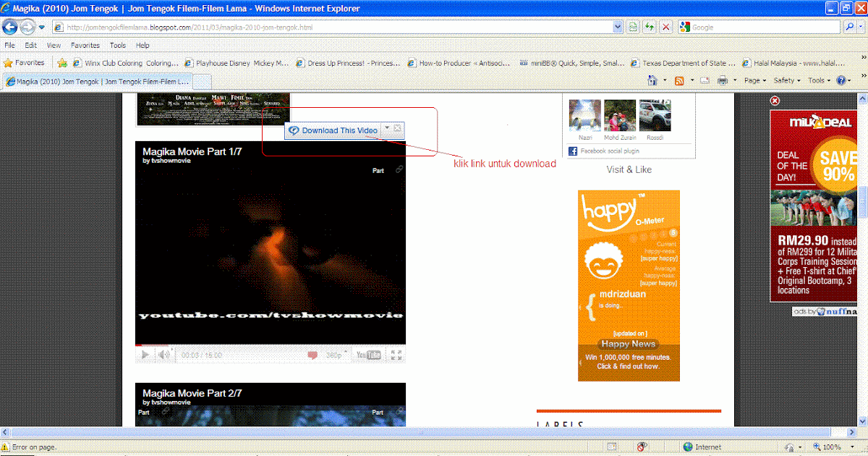Viewport: 868px width, 456px height.
Task: Open the Tools menu in the menu bar
Action: pyautogui.click(x=118, y=45)
